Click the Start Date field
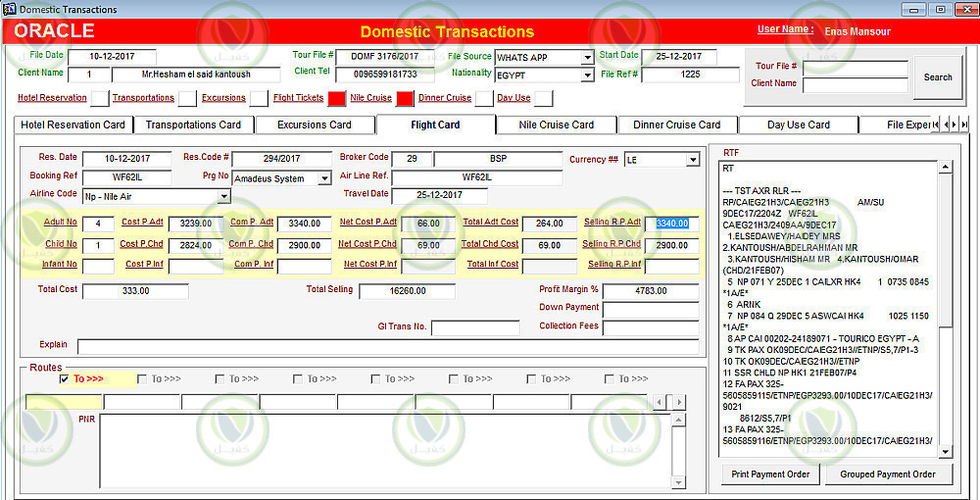Viewport: 980px width, 500px height. coord(679,57)
